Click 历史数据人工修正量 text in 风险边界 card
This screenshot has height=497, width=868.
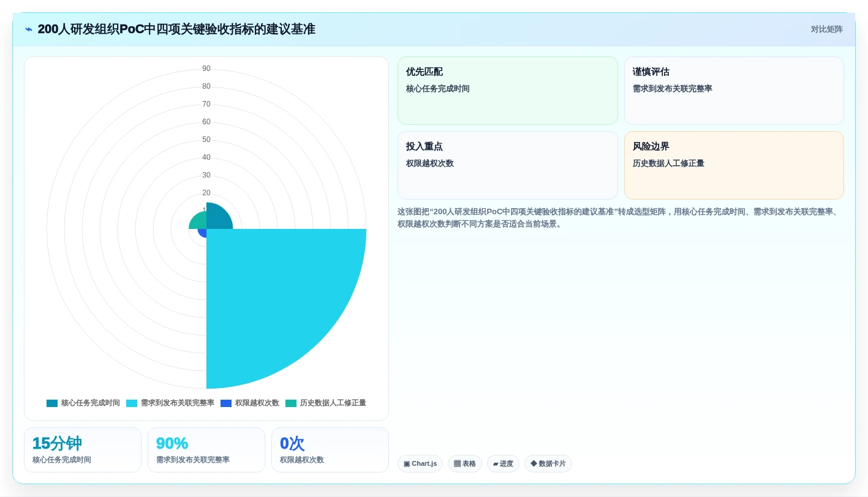668,163
